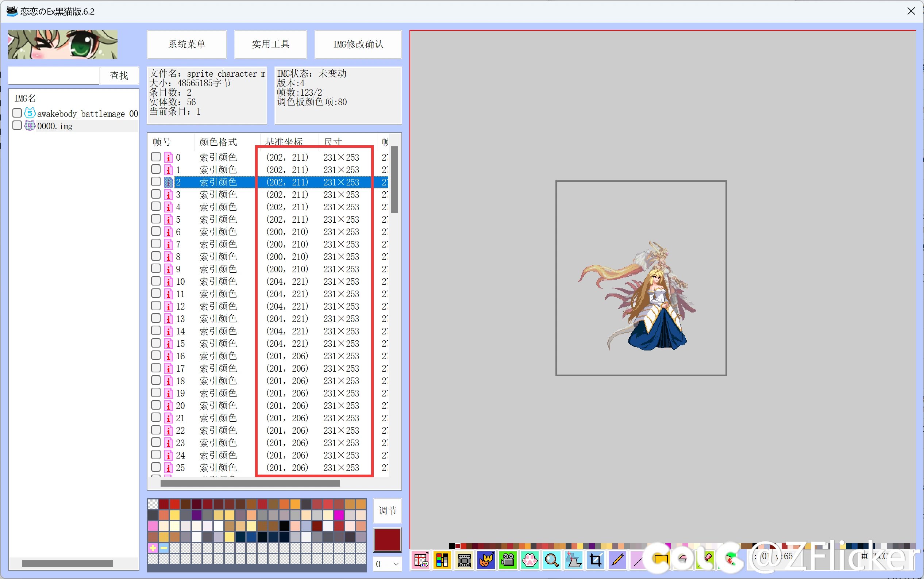The height and width of the screenshot is (579, 924).
Task: Click the info icon of frame 21
Action: 169,418
